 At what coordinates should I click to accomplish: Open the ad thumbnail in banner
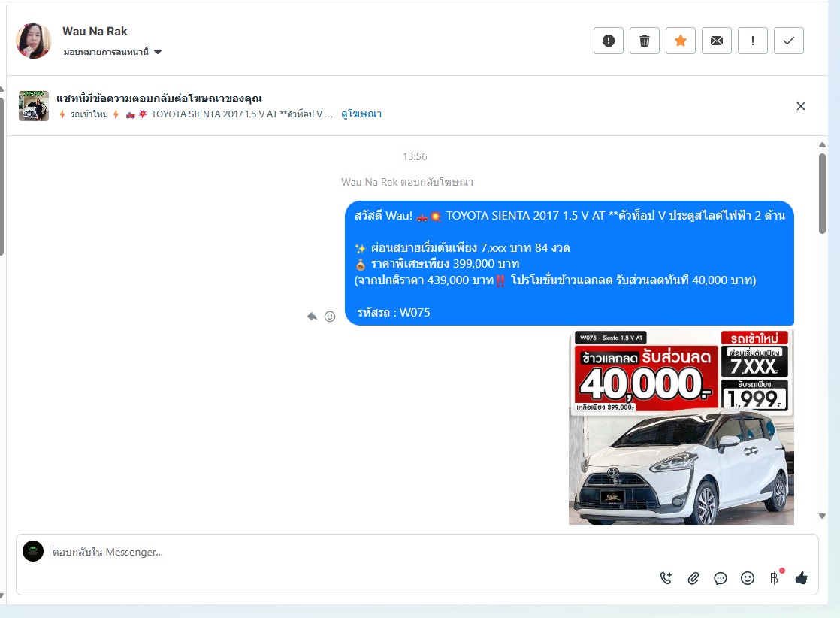(x=34, y=106)
